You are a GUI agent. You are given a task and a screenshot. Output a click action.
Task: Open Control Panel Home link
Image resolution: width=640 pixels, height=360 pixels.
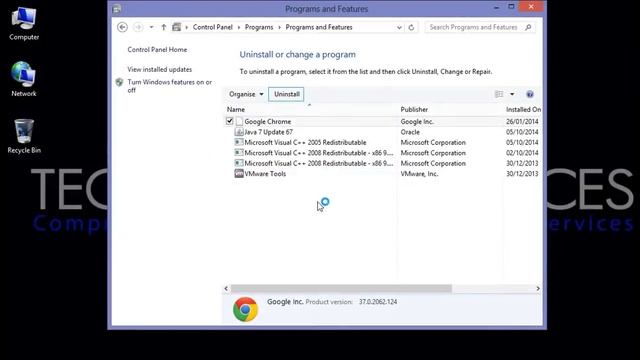(157, 50)
